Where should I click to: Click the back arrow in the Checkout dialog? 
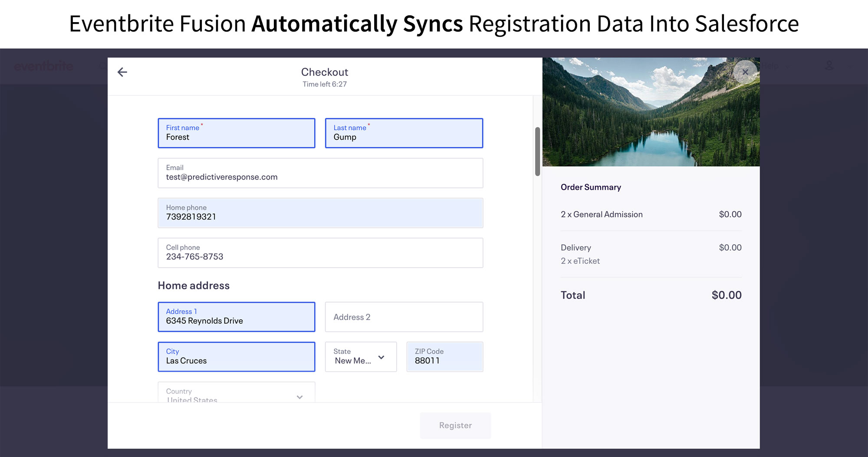(x=122, y=72)
